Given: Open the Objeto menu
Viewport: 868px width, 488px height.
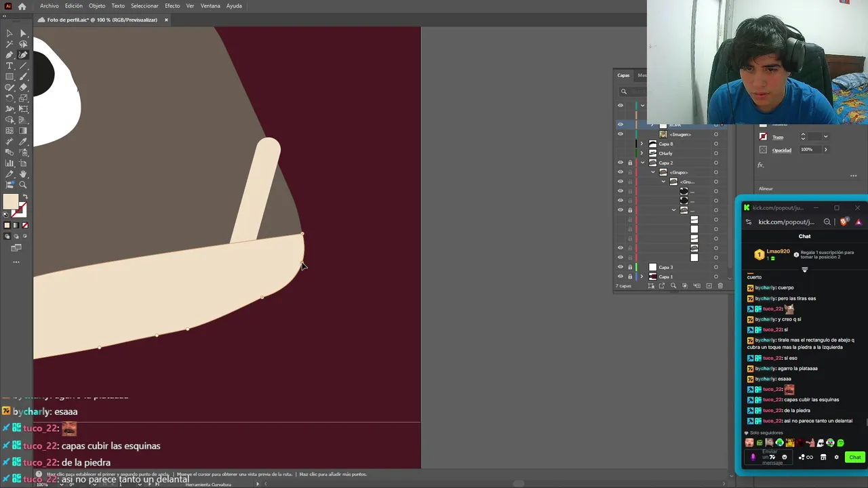Looking at the screenshot, I should tap(97, 6).
